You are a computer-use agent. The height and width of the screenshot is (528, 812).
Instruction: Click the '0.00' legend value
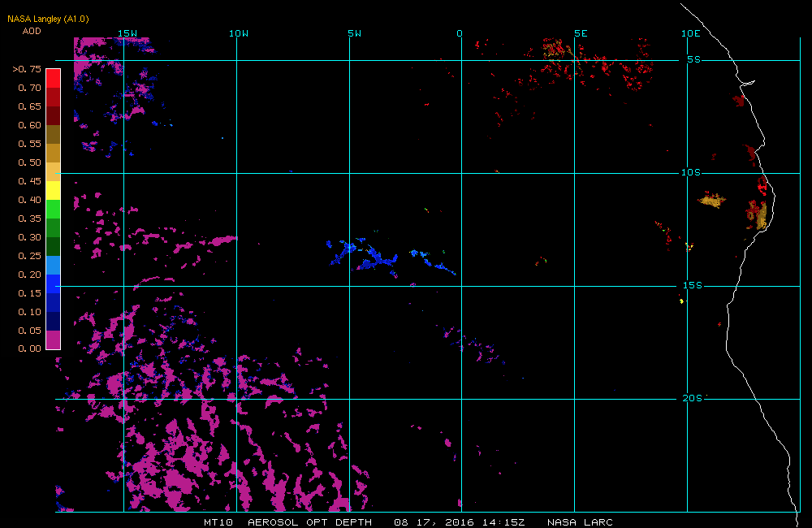coord(29,348)
